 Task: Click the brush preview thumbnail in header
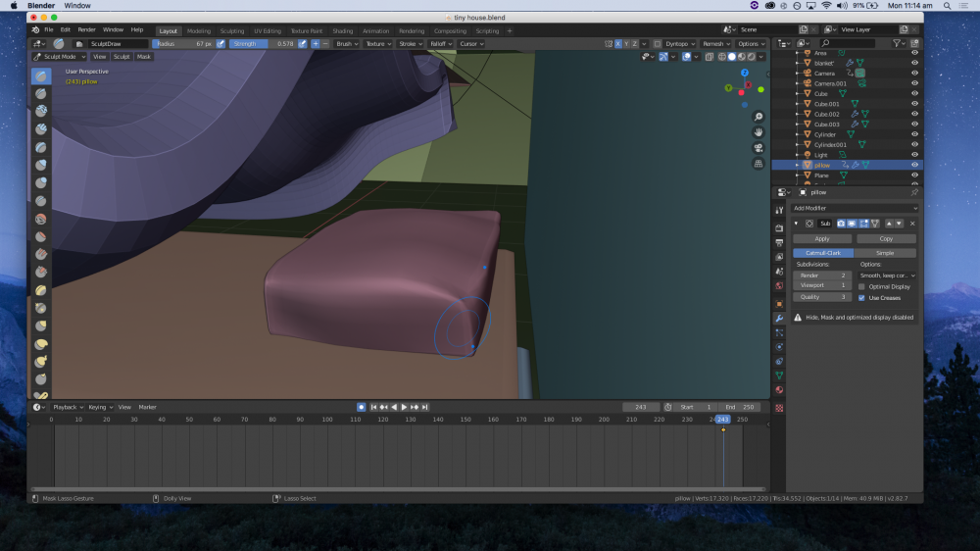click(59, 44)
